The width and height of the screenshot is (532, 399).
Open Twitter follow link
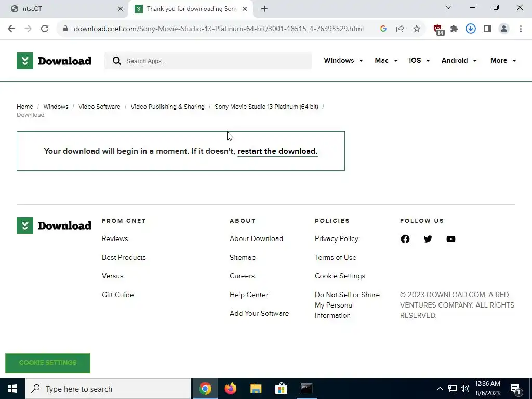coord(428,239)
